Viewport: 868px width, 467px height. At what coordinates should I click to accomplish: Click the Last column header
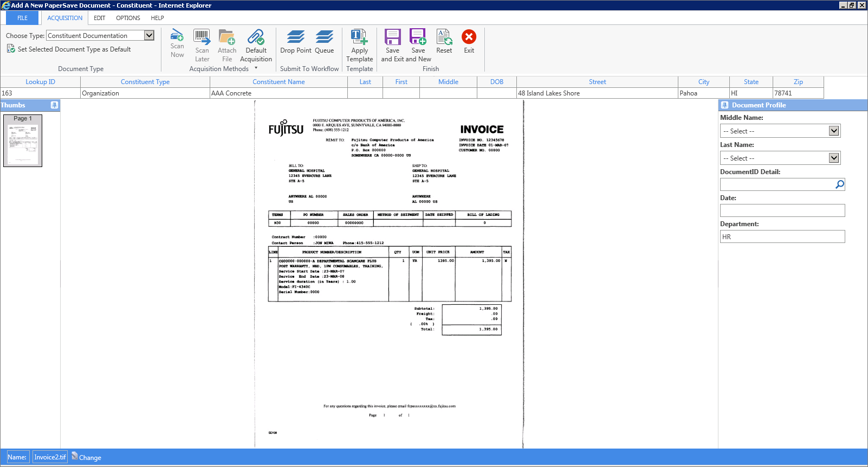point(365,82)
